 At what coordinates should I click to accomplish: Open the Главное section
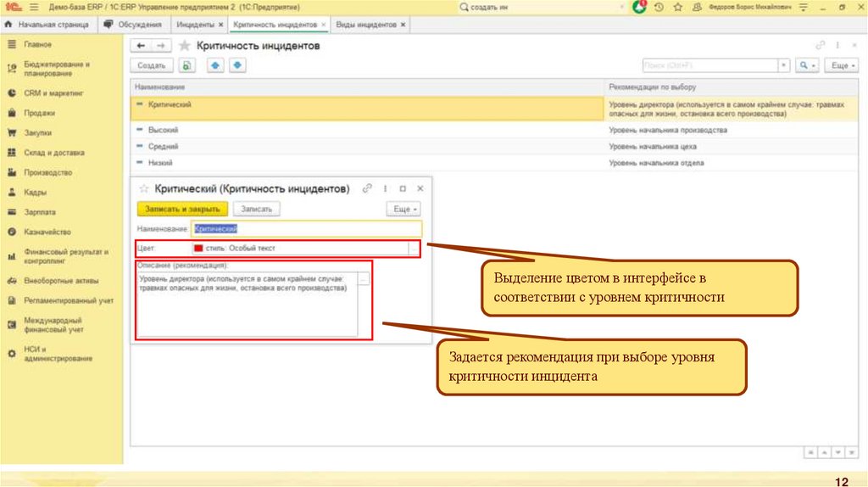(37, 44)
